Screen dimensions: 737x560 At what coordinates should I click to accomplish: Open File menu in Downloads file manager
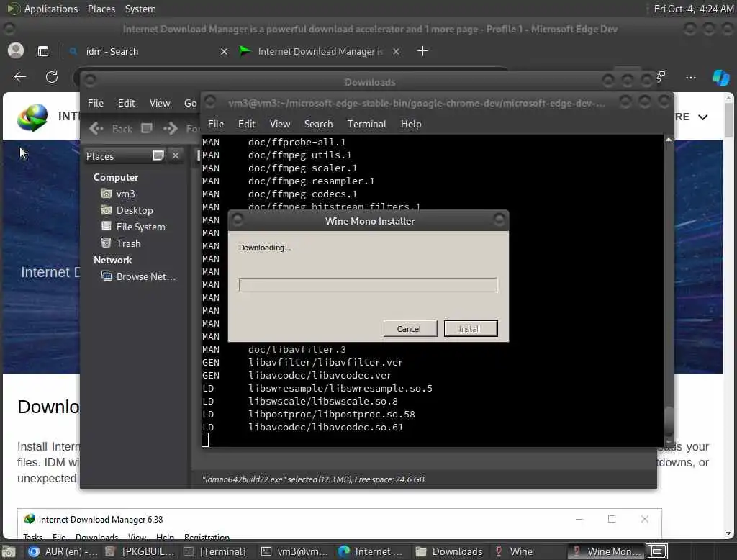(x=96, y=103)
